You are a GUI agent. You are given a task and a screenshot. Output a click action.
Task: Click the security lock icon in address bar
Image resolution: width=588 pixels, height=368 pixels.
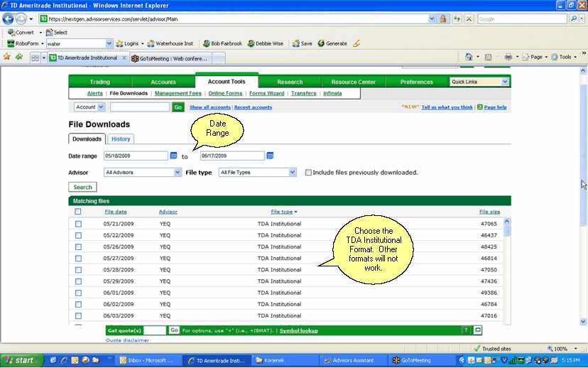click(443, 18)
